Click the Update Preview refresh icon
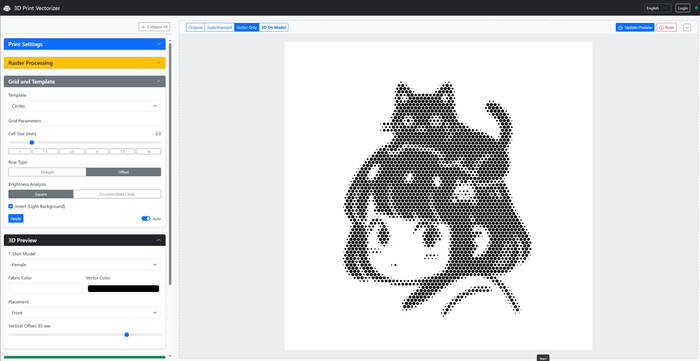Image resolution: width=700 pixels, height=361 pixels. point(620,28)
